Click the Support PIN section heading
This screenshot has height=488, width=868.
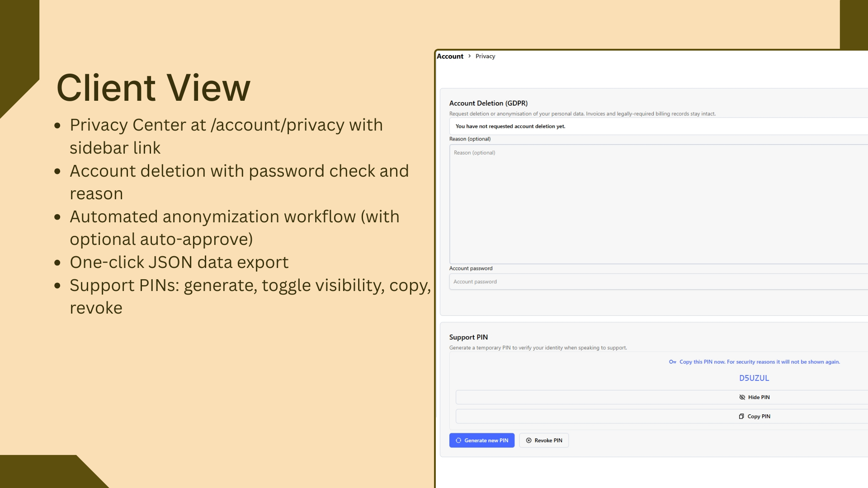point(468,337)
